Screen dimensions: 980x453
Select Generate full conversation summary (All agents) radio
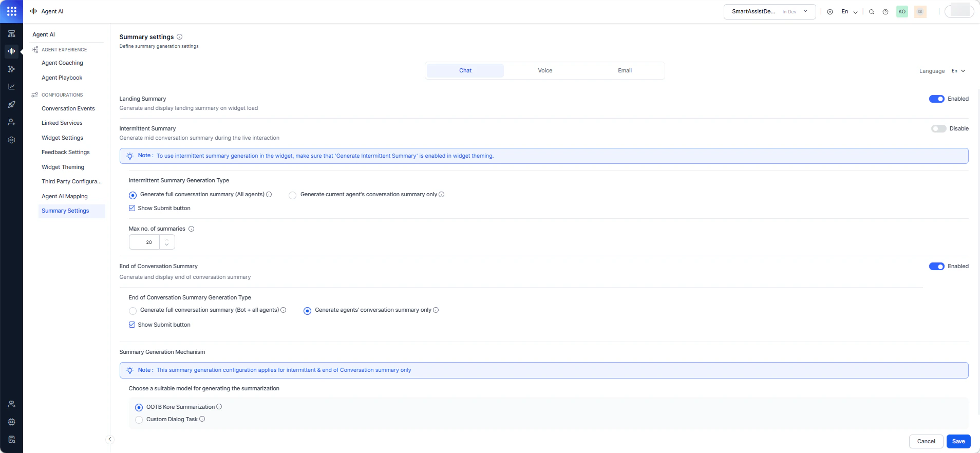click(x=133, y=195)
